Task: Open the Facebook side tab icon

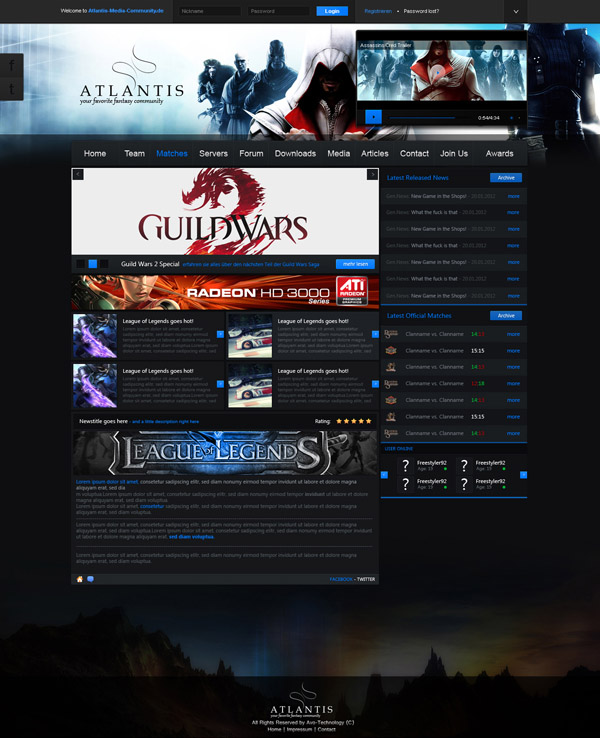Action: click(x=11, y=65)
